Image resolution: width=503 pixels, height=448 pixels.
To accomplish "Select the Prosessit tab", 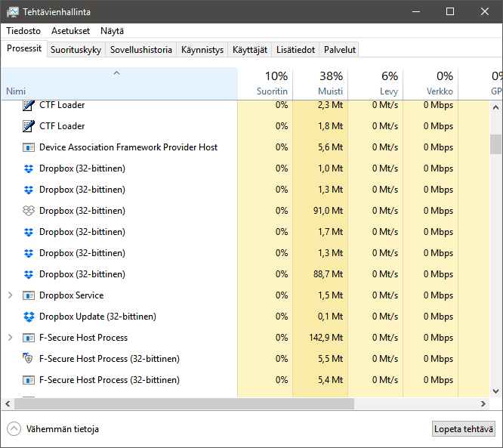I will [24, 49].
